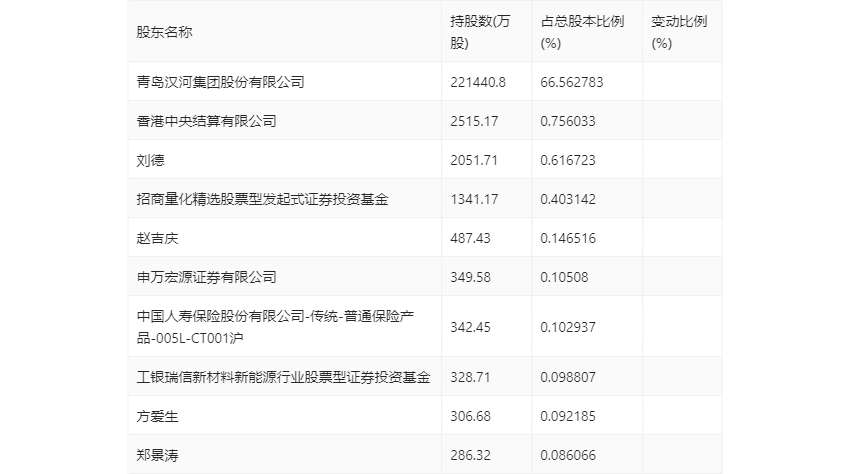Screen dimensions: 850x474
Task: Select 招商量化精选股票型发起式证券投资基金 row name
Action: pyautogui.click(x=262, y=199)
